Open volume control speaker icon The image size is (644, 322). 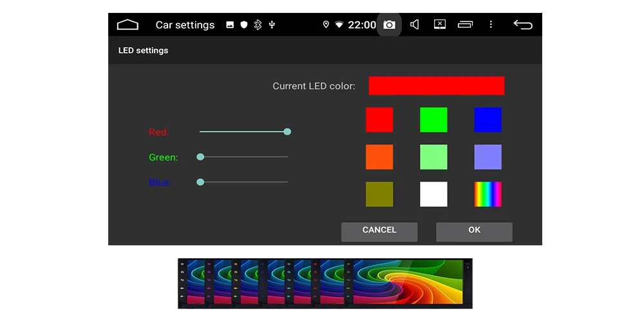(x=414, y=24)
